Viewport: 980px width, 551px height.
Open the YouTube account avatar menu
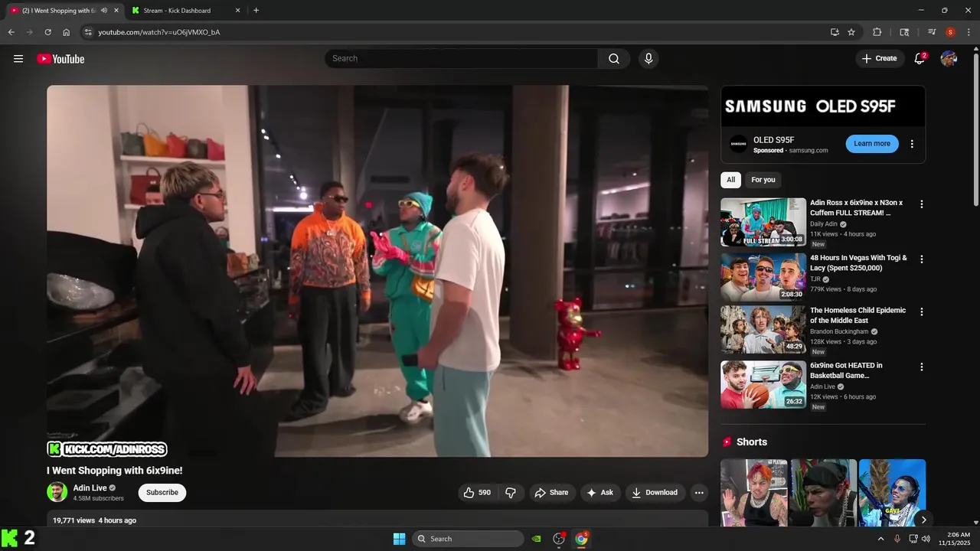[949, 58]
